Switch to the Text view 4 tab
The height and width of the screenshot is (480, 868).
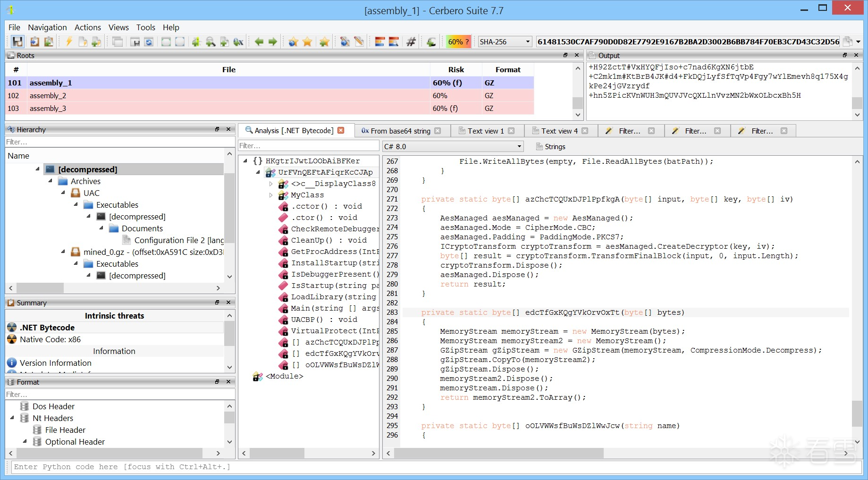pos(559,131)
